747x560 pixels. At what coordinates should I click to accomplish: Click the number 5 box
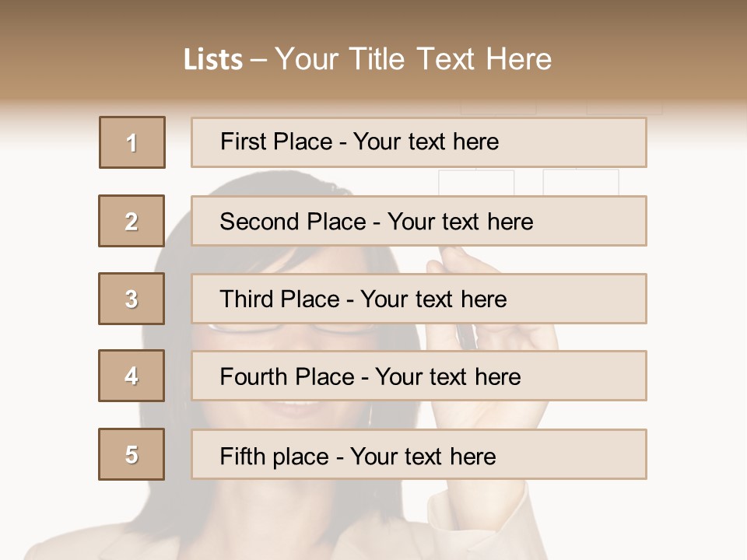(132, 454)
